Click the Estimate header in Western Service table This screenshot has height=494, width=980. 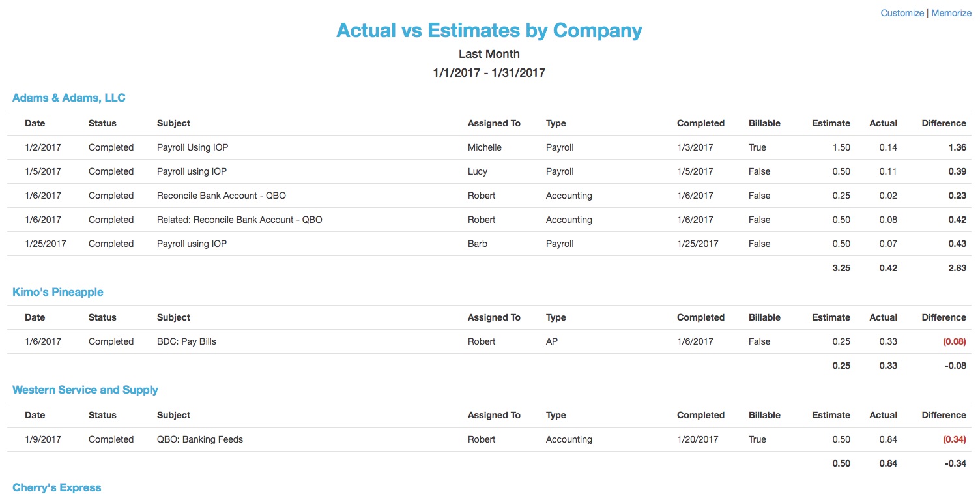point(831,415)
